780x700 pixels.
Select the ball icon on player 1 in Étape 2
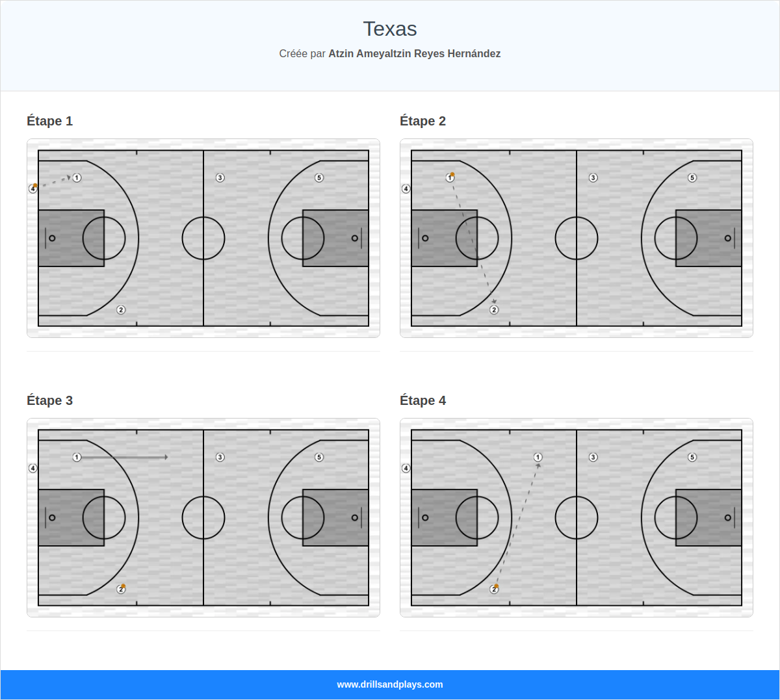tap(452, 173)
